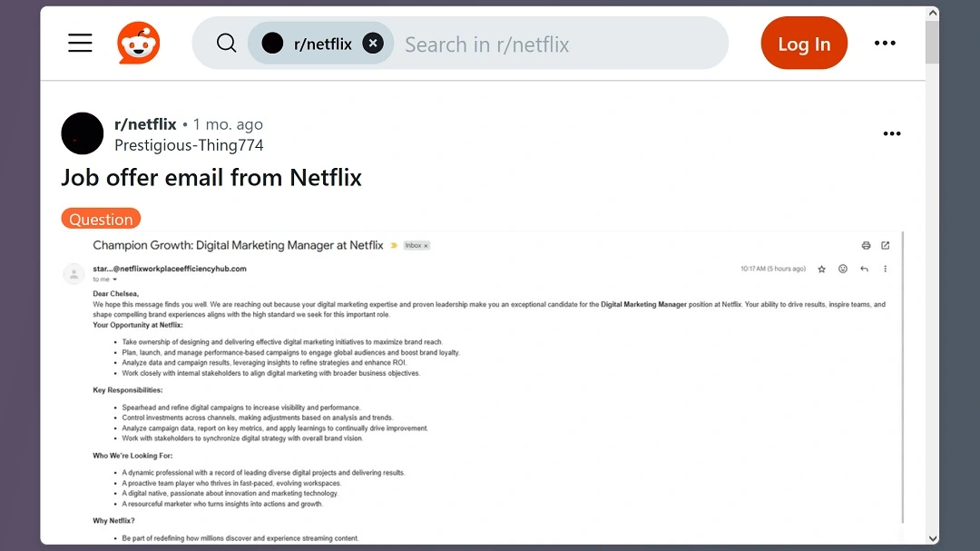Image resolution: width=980 pixels, height=551 pixels.
Task: Click the 'Dear Chelsea,' greeting
Action: (x=115, y=294)
